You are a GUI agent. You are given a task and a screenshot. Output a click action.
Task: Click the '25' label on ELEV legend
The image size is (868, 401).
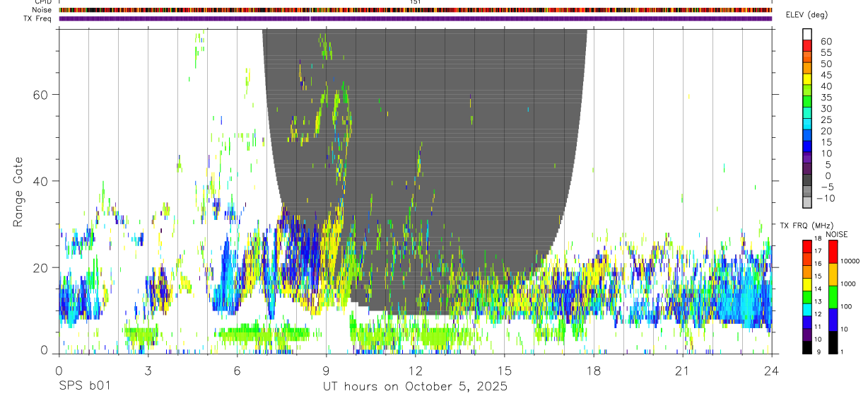click(x=826, y=120)
